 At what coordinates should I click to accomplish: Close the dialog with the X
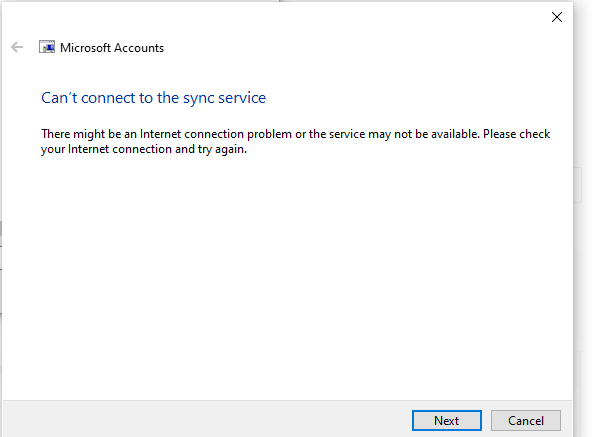point(557,17)
